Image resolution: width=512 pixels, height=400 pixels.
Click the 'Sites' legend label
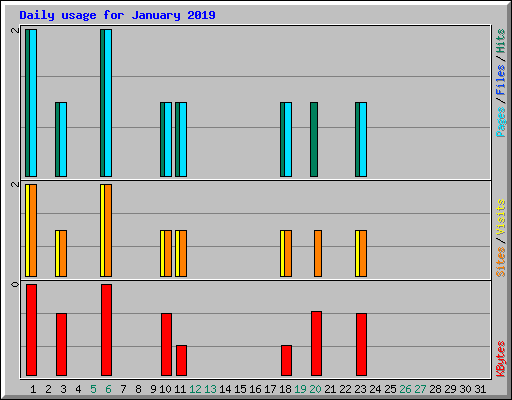(x=501, y=262)
